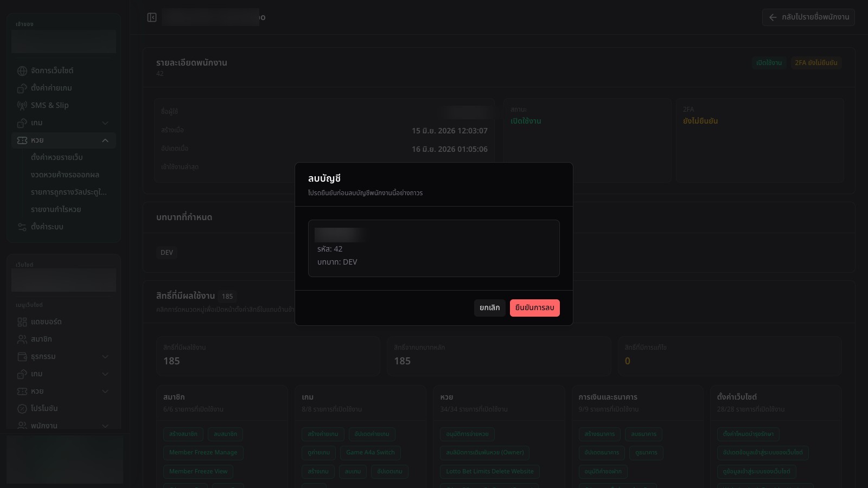868x488 pixels.
Task: Click 185 count badge beside สิทธิ์ที่มีผลใช้งาน
Action: (227, 297)
